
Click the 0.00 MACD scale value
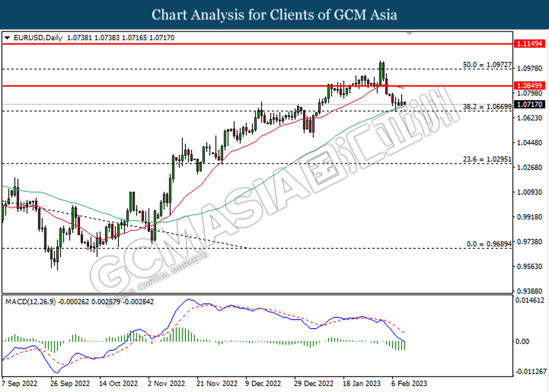click(522, 341)
